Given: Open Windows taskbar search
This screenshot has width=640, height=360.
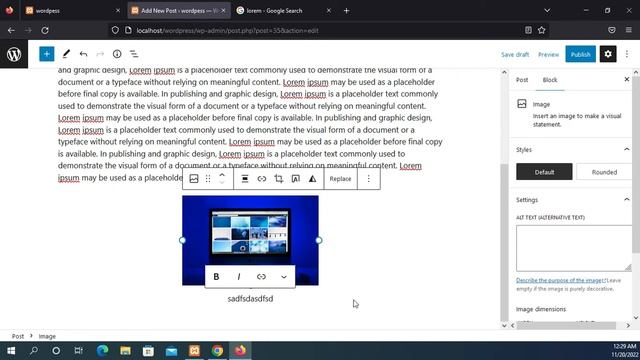Looking at the screenshot, I should pos(34,351).
